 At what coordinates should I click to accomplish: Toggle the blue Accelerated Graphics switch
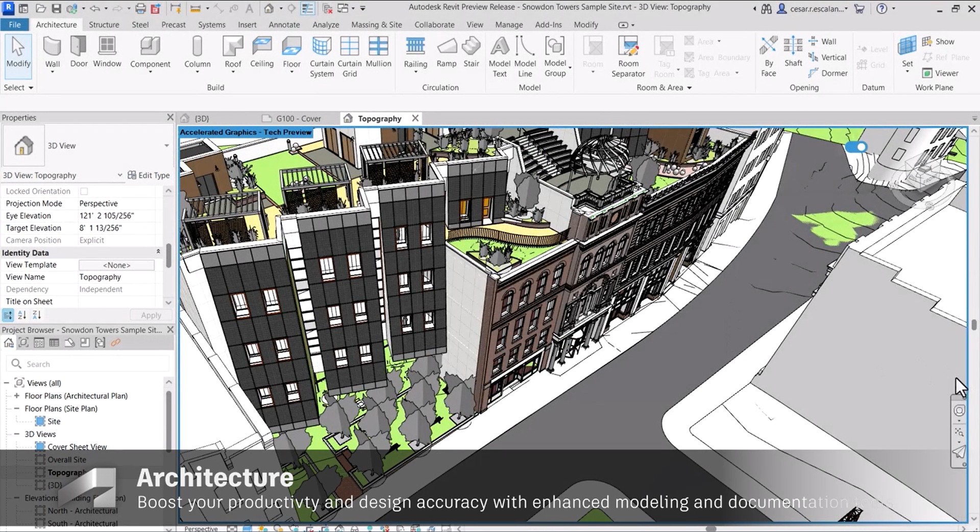(x=856, y=148)
